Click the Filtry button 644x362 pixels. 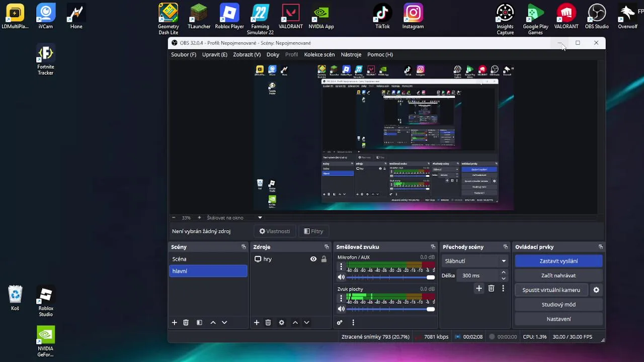[x=313, y=231]
